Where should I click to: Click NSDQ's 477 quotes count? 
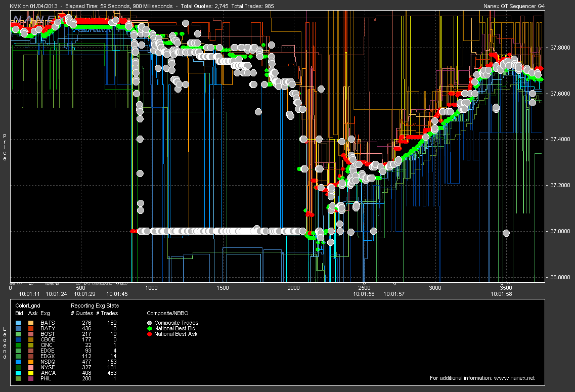point(86,362)
